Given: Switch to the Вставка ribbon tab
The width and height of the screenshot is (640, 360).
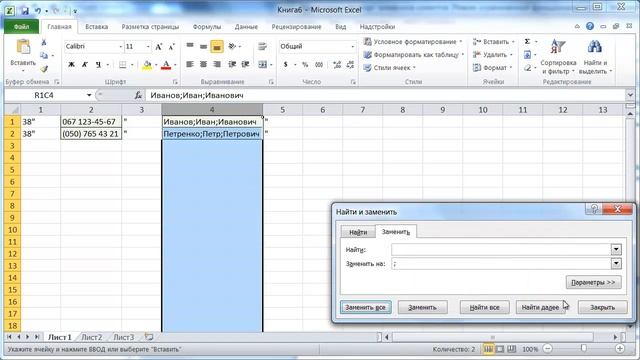Looking at the screenshot, I should click(96, 27).
